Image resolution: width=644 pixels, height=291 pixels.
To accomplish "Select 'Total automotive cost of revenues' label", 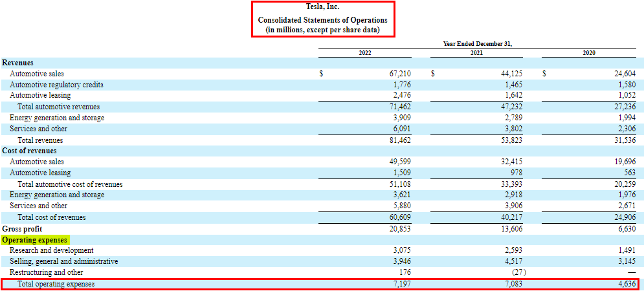I will coord(70,184).
